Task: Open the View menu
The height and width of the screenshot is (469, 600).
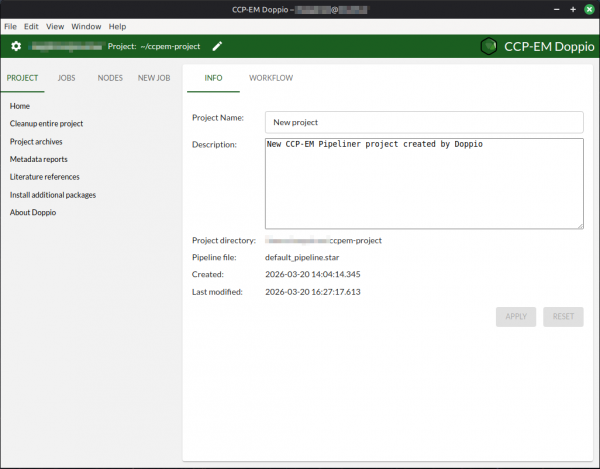Action: click(55, 26)
